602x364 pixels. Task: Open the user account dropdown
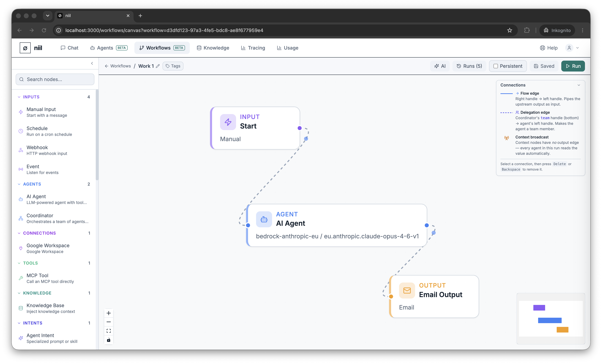pos(572,48)
